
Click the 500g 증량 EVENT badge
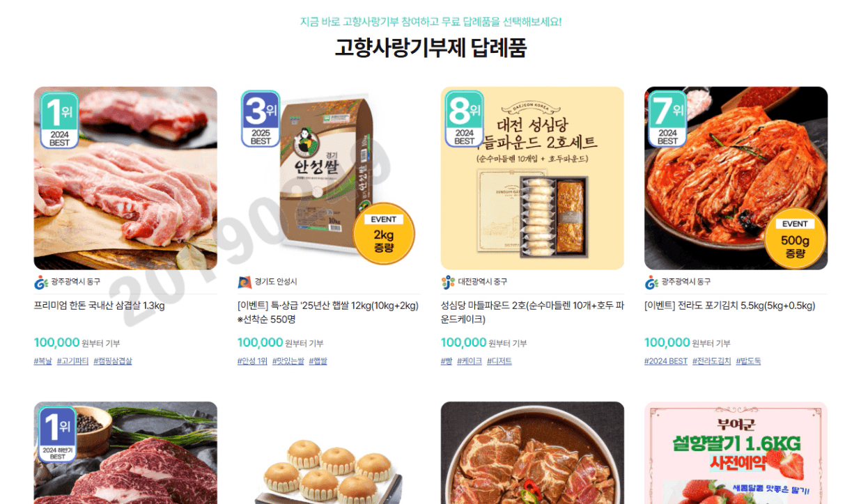pos(796,238)
